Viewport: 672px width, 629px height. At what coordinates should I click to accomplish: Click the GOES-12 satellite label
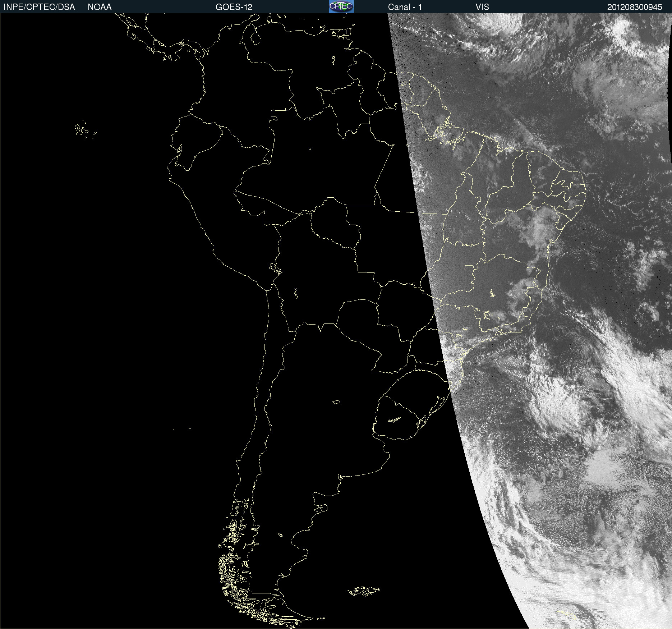234,7
